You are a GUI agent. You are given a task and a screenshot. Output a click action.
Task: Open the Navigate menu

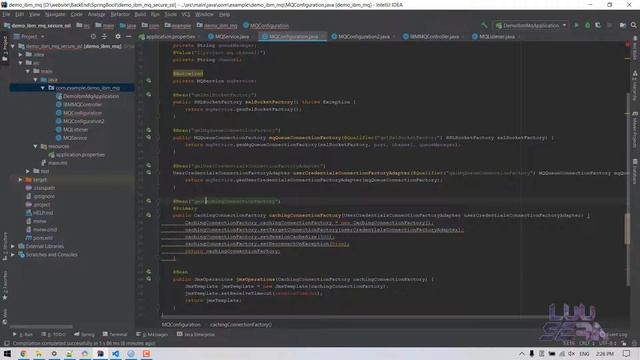(55, 14)
